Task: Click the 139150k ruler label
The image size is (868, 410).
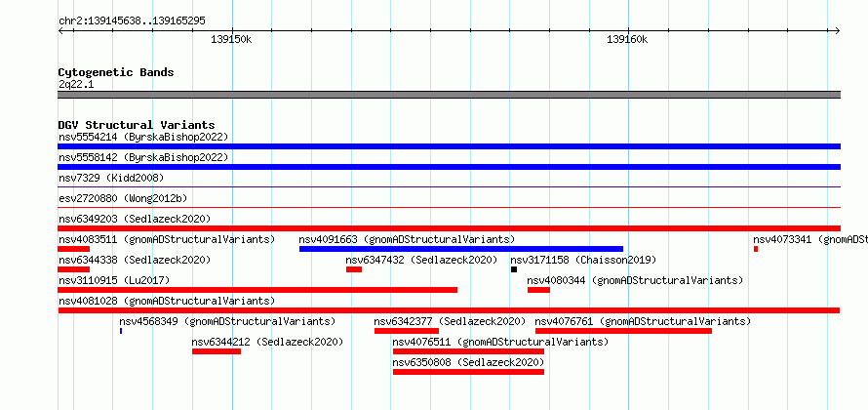Action: coord(232,39)
